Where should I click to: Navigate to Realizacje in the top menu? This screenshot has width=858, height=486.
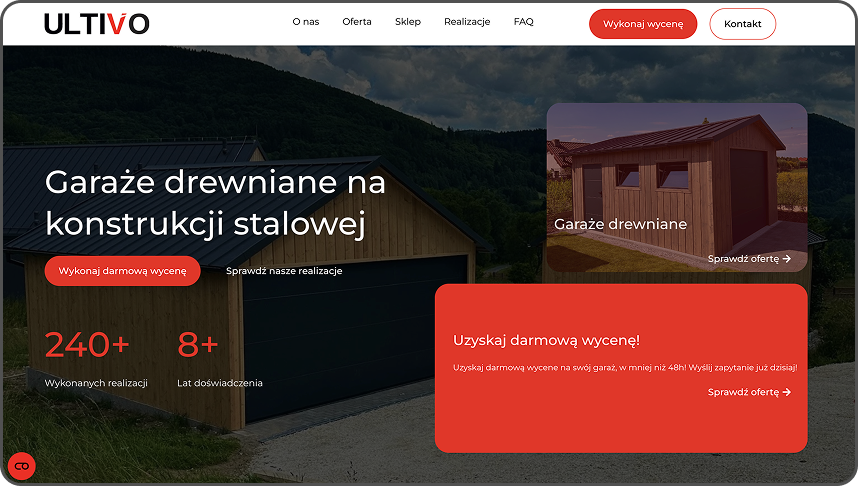[467, 22]
